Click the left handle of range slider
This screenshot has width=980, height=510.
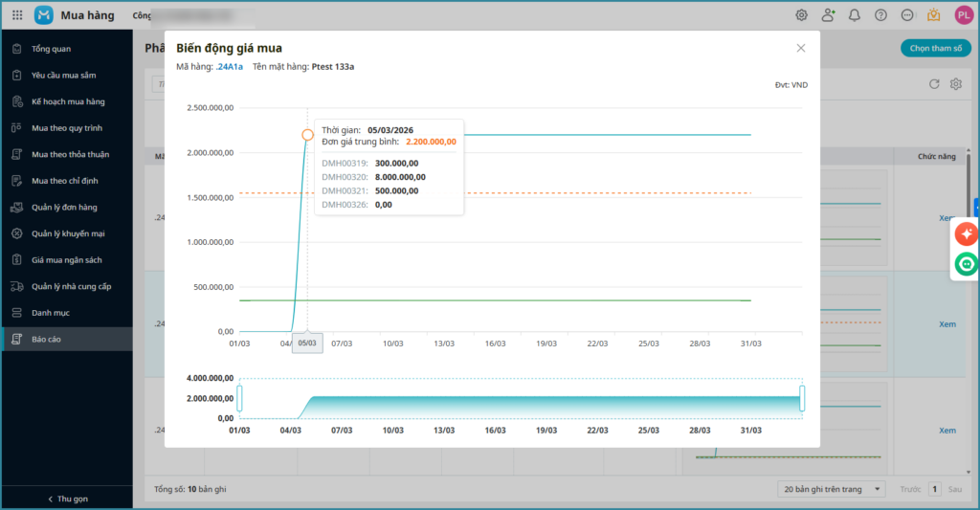click(x=240, y=398)
